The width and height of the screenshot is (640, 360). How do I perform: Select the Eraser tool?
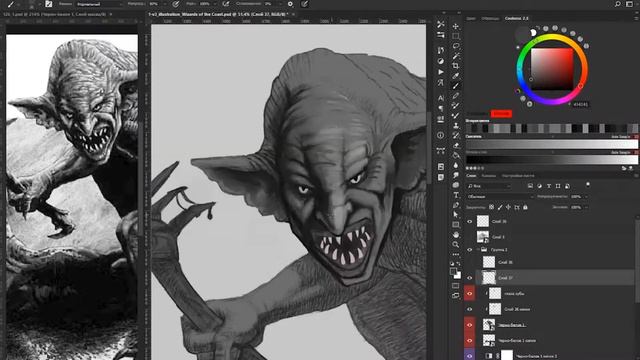tap(456, 145)
